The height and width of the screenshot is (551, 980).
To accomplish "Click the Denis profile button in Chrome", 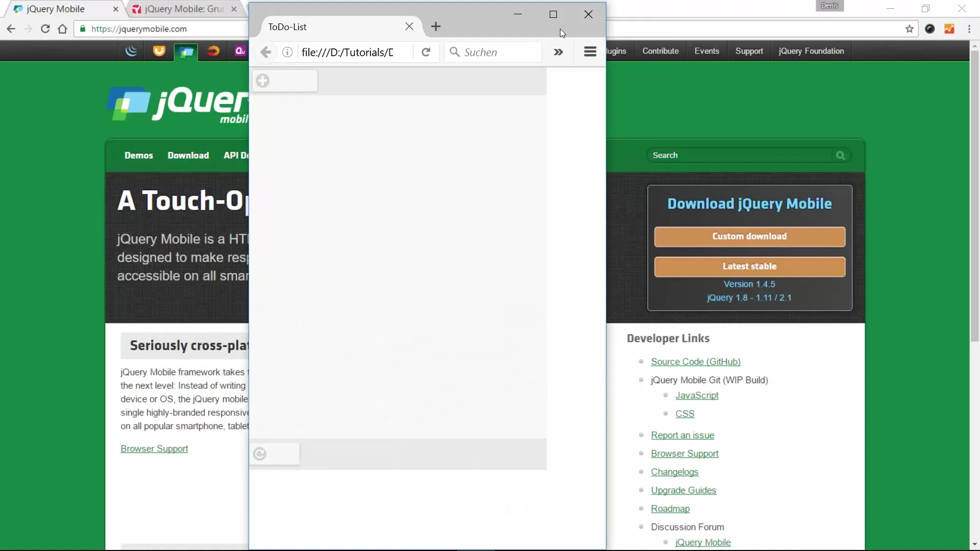I will click(x=830, y=6).
